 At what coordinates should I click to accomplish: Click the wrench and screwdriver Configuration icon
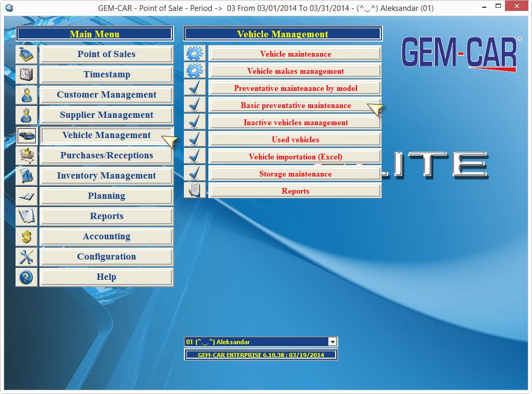(x=26, y=256)
